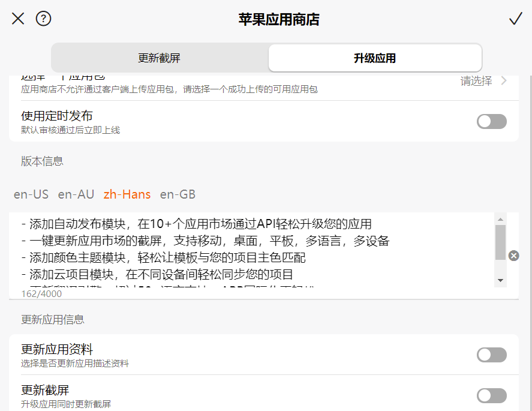Screen dimensions: 532x411
Task: Click the 更新应用信息 section heading
Action: (x=53, y=319)
